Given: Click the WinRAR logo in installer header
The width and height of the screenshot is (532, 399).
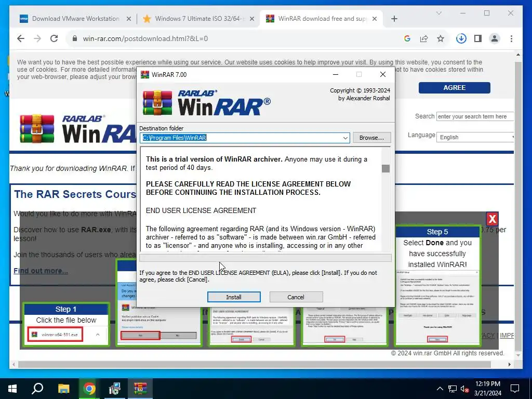Looking at the screenshot, I should click(x=207, y=103).
